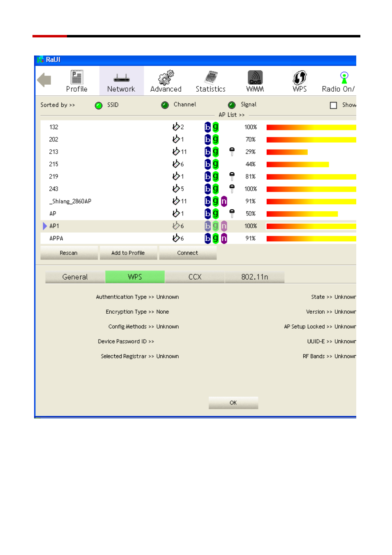The height and width of the screenshot is (555, 392).
Task: Click channel 5 icon in row 243
Action: [x=176, y=189]
